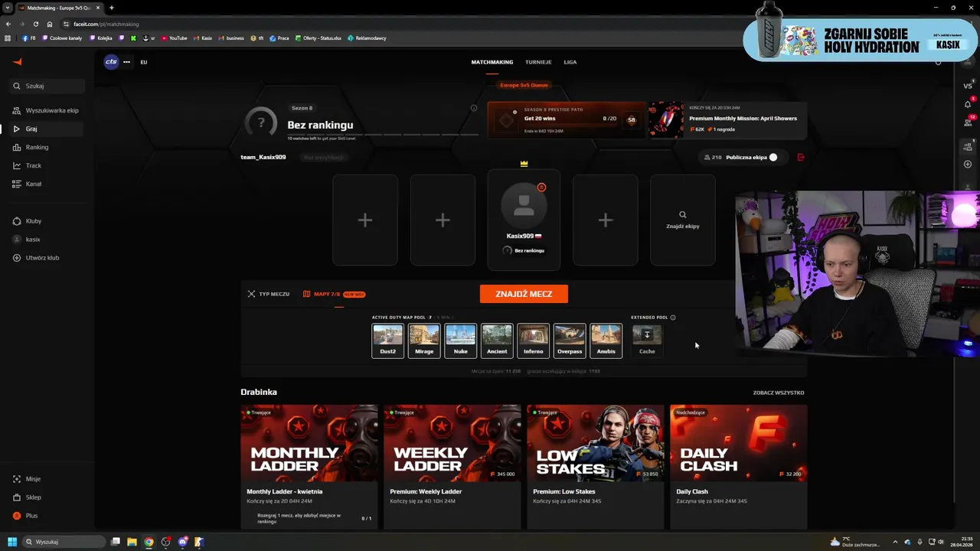The height and width of the screenshot is (551, 980).
Task: Open Wyszukiwarka ekip in the sidebar
Action: pos(47,110)
